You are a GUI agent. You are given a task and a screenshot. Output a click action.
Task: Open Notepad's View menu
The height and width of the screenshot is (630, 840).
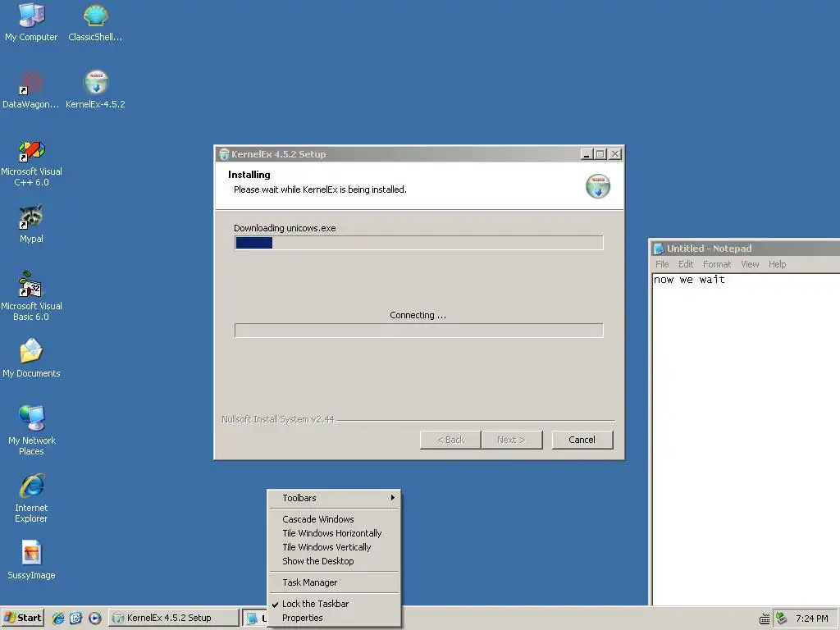click(750, 264)
